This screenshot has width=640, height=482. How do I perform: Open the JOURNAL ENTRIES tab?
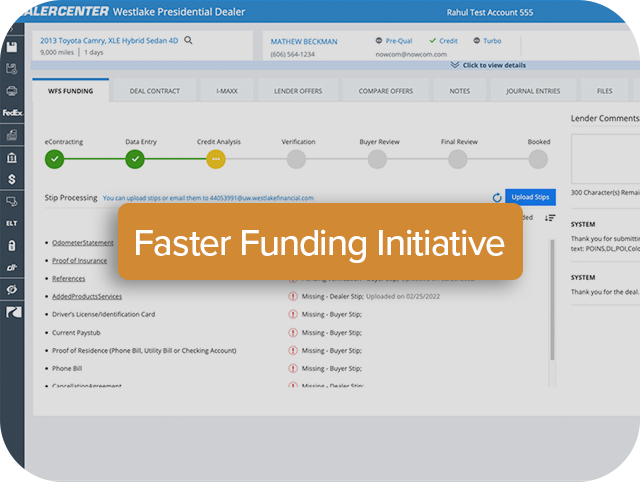(x=533, y=91)
